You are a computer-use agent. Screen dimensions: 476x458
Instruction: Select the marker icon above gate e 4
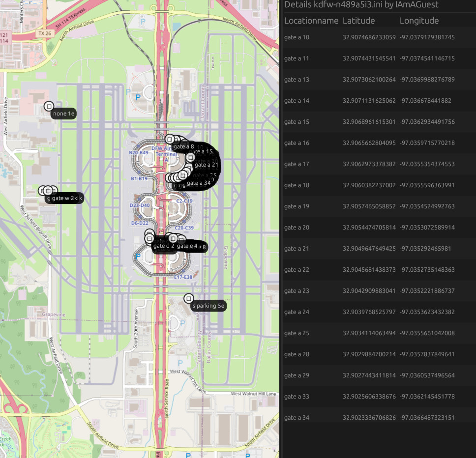click(x=173, y=238)
